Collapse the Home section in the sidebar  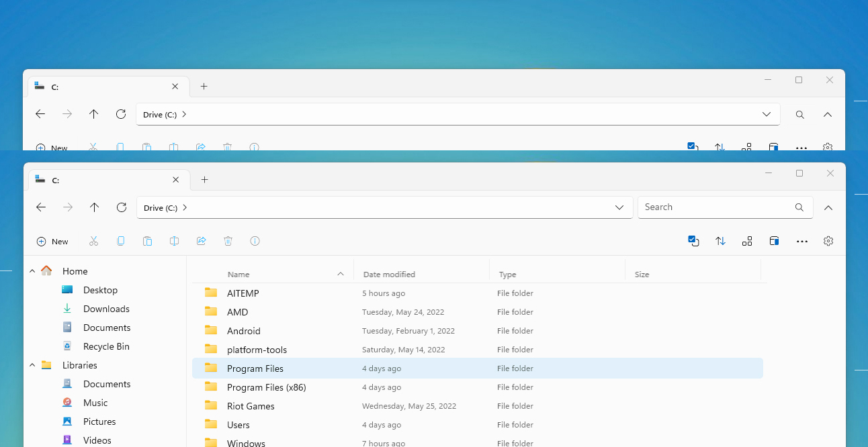pos(32,270)
